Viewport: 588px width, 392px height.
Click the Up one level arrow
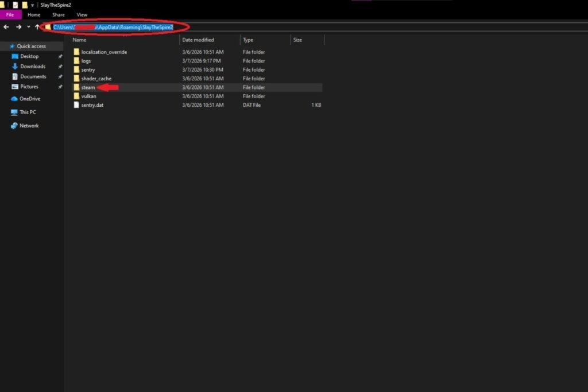click(x=37, y=27)
